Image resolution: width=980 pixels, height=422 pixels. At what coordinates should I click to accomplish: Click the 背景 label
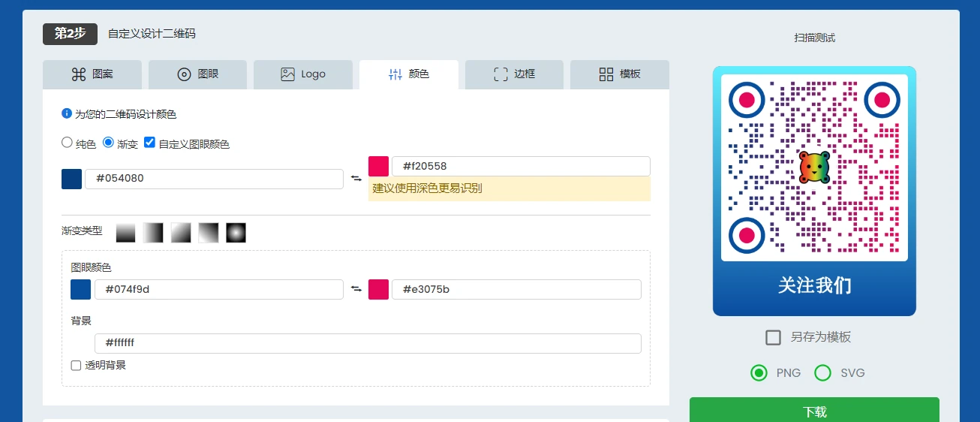click(x=81, y=321)
